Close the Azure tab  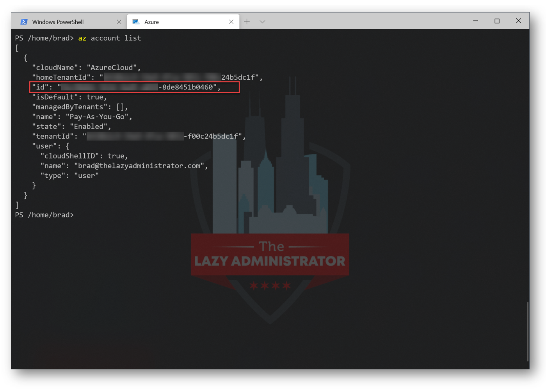pos(231,22)
